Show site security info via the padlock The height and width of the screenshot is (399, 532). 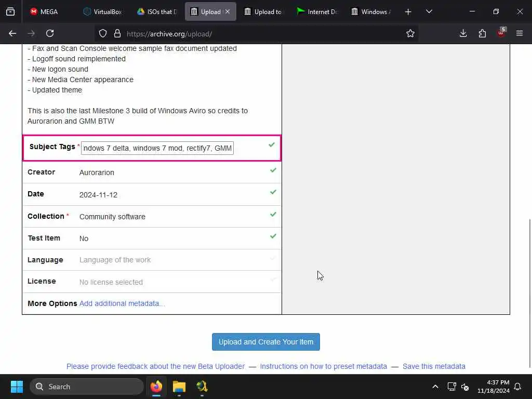click(117, 33)
